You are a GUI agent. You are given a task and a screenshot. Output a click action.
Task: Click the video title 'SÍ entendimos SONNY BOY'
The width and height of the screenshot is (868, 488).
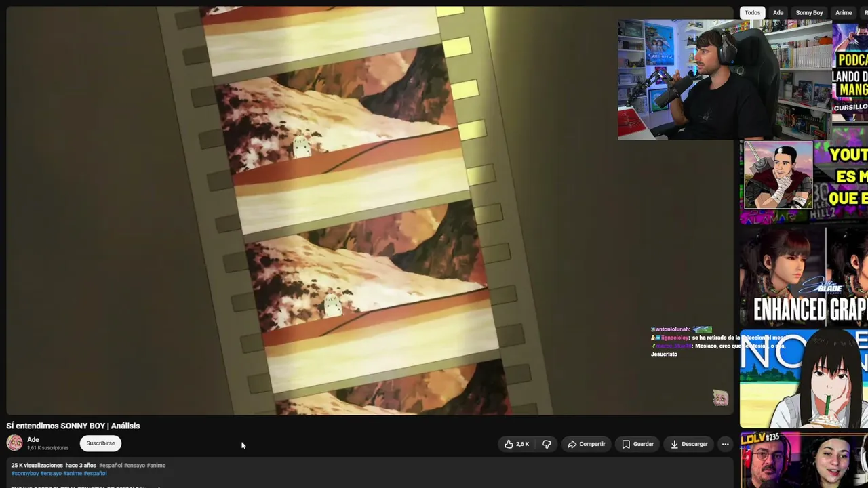[73, 426]
